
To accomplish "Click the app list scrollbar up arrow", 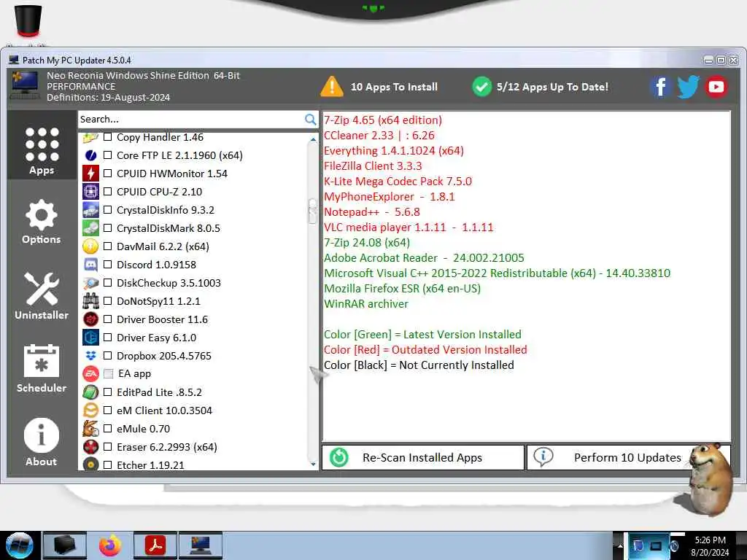I will coord(313,139).
